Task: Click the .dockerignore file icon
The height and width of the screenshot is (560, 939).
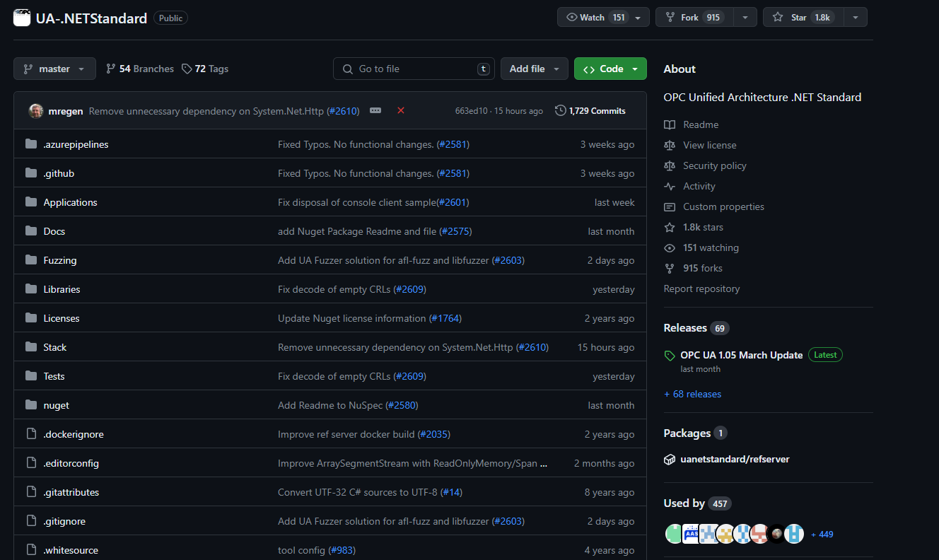Action: pos(31,434)
